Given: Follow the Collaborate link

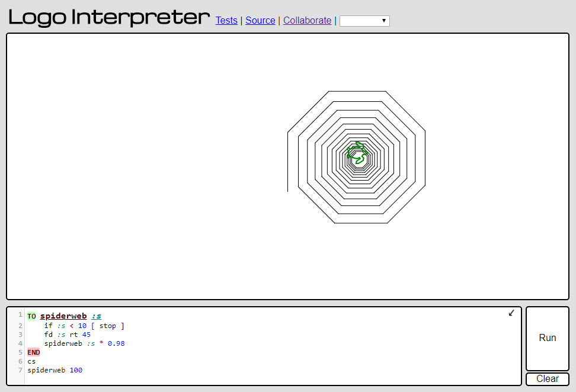Looking at the screenshot, I should coord(307,21).
